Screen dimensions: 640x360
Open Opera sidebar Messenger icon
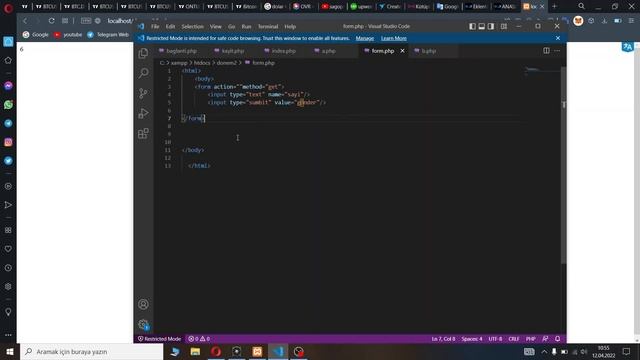(x=8, y=86)
